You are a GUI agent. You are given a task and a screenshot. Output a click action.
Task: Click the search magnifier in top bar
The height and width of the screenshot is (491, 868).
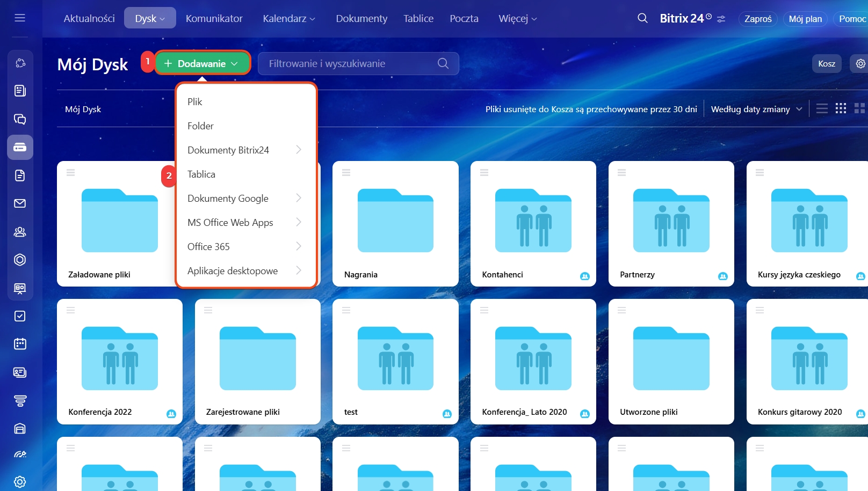642,18
